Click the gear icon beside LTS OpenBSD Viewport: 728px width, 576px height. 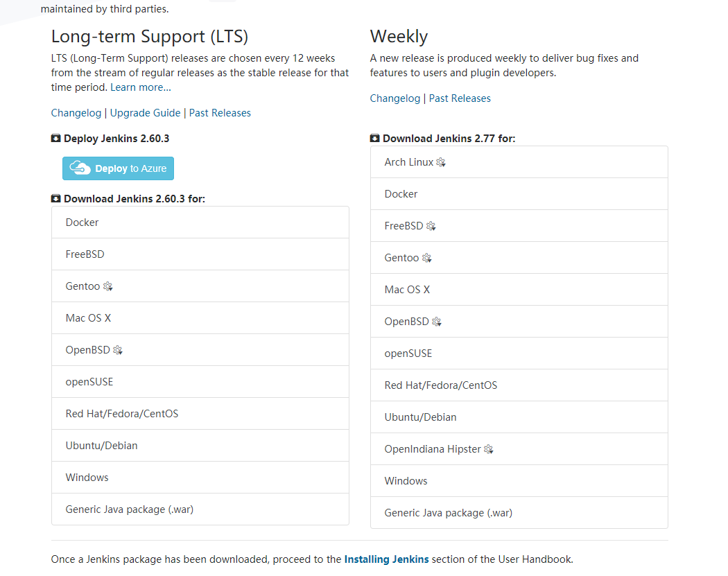tap(118, 350)
